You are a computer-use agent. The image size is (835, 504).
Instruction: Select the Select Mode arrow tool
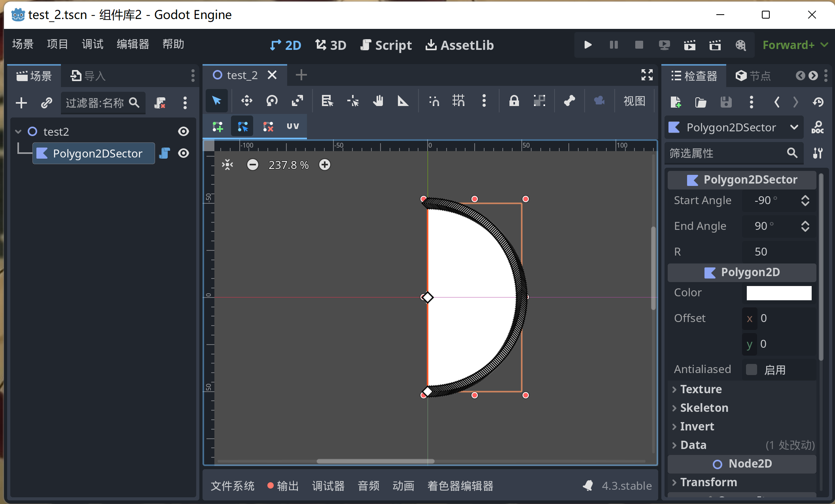tap(217, 101)
